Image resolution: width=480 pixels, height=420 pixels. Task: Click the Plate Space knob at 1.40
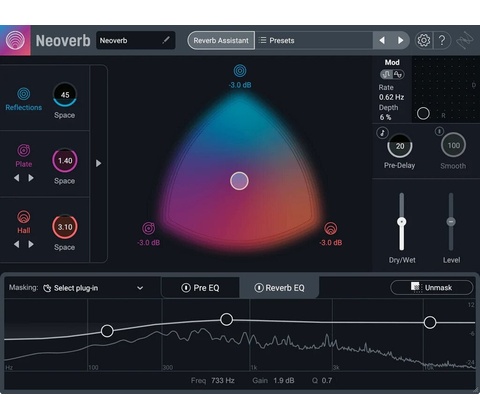[65, 160]
